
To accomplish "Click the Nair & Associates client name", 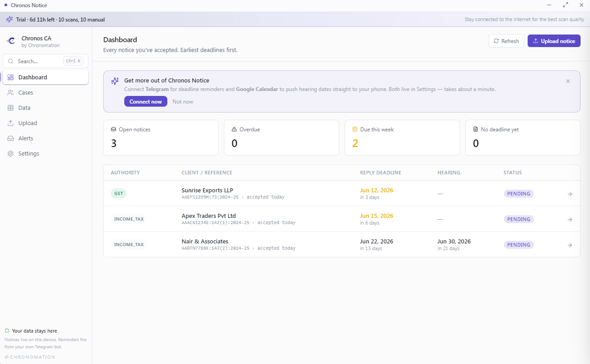I will point(205,241).
